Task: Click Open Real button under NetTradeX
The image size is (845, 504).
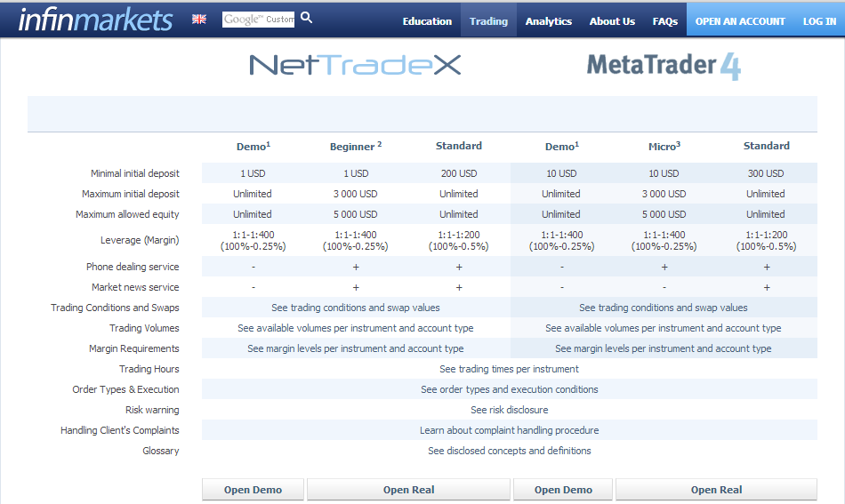Action: pos(408,490)
